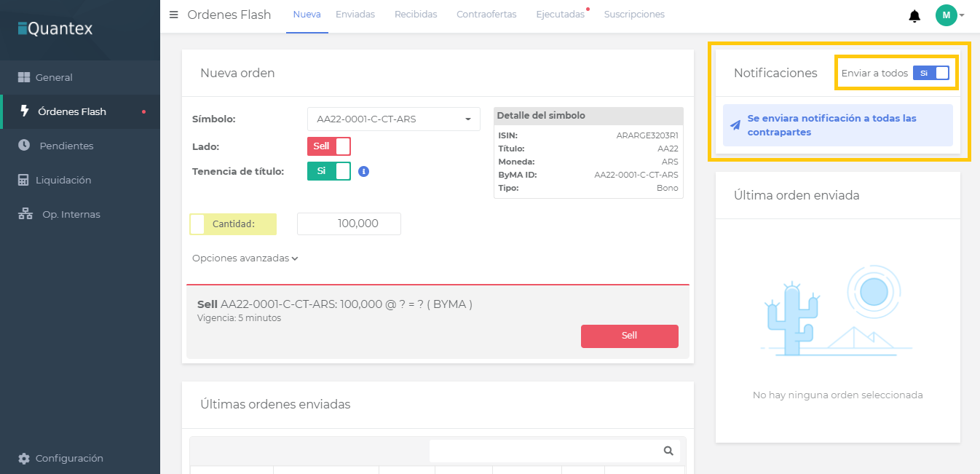Open the Símbolo dropdown
The width and height of the screenshot is (980, 474).
coord(393,119)
